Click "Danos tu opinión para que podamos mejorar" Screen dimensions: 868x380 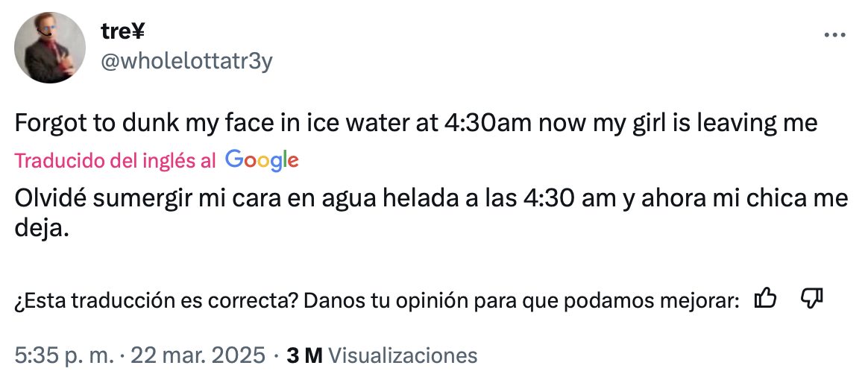[521, 300]
